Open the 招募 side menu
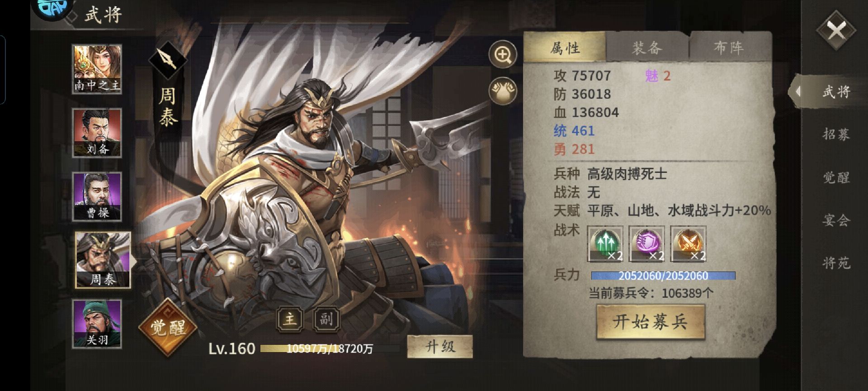Screen dimensions: 868x391 (835, 134)
